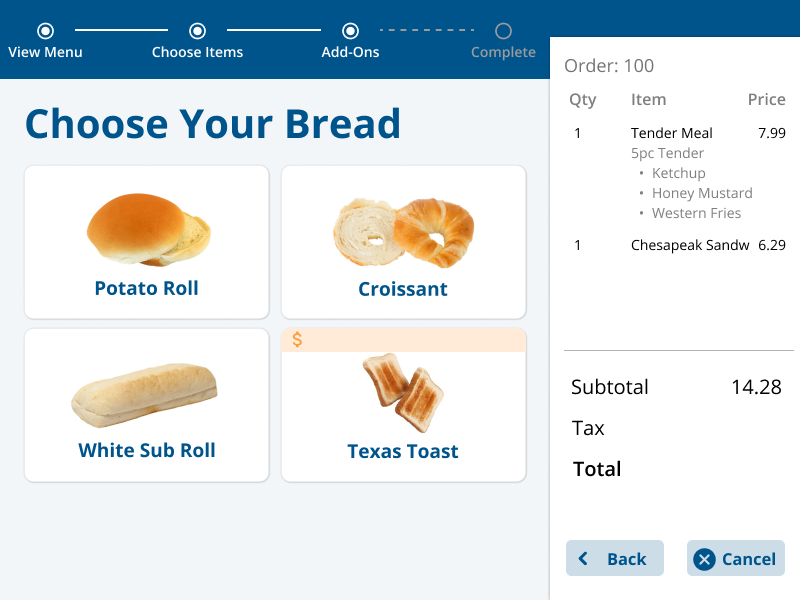This screenshot has width=800, height=600.
Task: Select the Tender Meal order line
Action: click(679, 133)
